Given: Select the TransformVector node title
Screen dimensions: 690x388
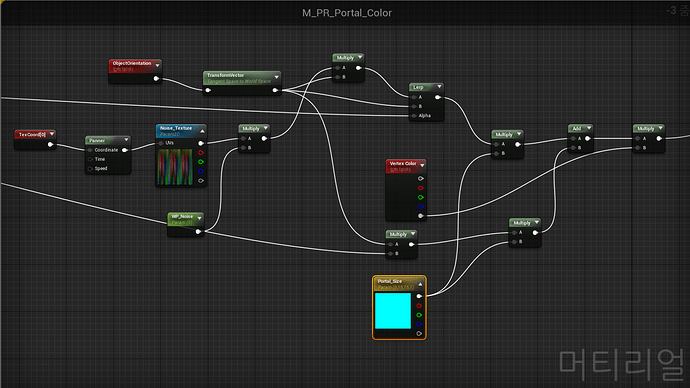Looking at the screenshot, I should (x=225, y=75).
